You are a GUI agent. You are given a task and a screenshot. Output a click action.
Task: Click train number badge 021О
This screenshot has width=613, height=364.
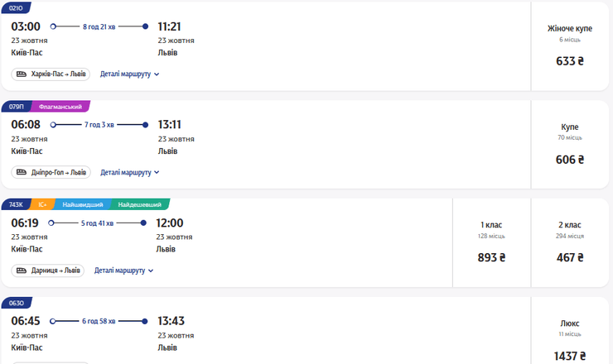(x=17, y=8)
